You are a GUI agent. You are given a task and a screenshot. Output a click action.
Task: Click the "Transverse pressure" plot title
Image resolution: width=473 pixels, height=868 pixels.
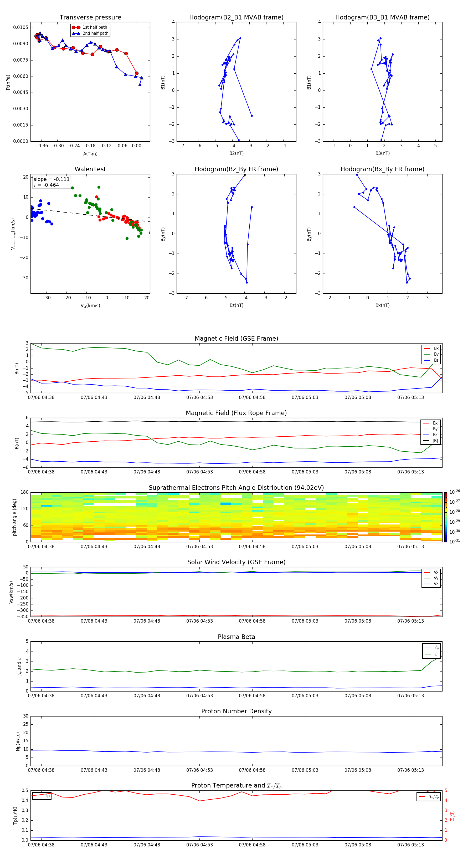90,18
